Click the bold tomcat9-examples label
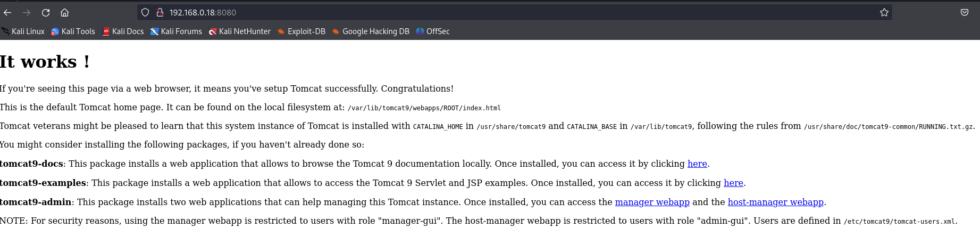The image size is (980, 244). point(43,183)
